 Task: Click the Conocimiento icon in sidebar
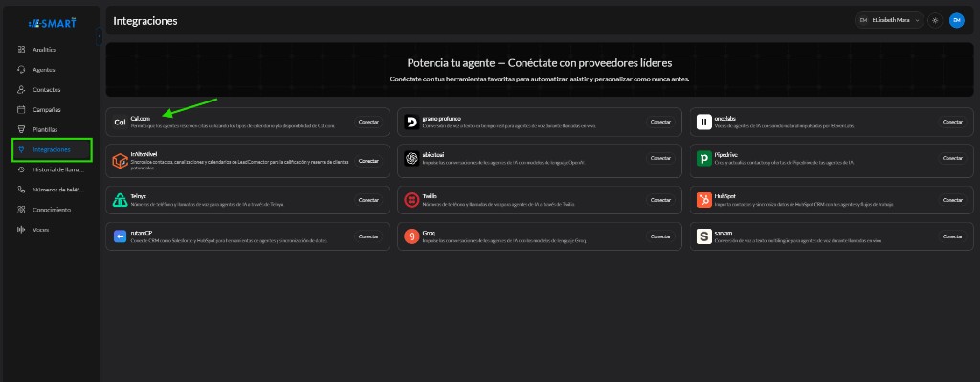tap(21, 210)
